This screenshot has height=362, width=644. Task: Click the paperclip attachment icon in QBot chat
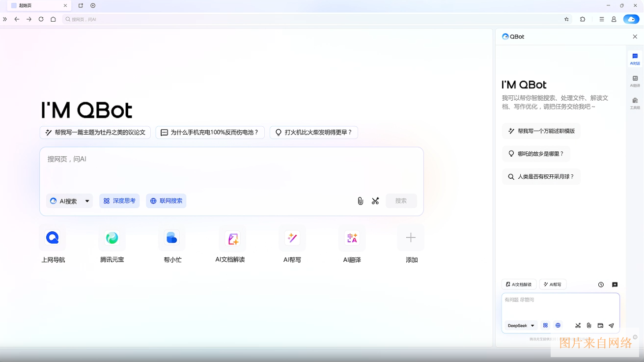coord(589,325)
